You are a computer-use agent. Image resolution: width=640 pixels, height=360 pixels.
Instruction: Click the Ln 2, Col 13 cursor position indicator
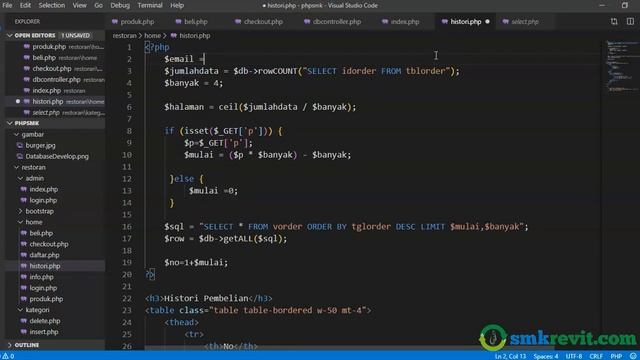click(510, 356)
